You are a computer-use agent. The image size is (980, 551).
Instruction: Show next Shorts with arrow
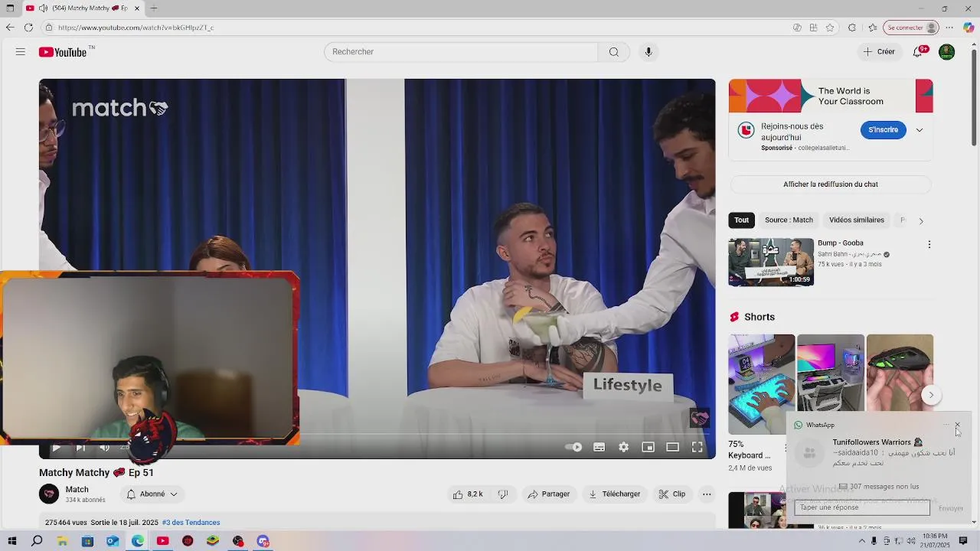(931, 395)
